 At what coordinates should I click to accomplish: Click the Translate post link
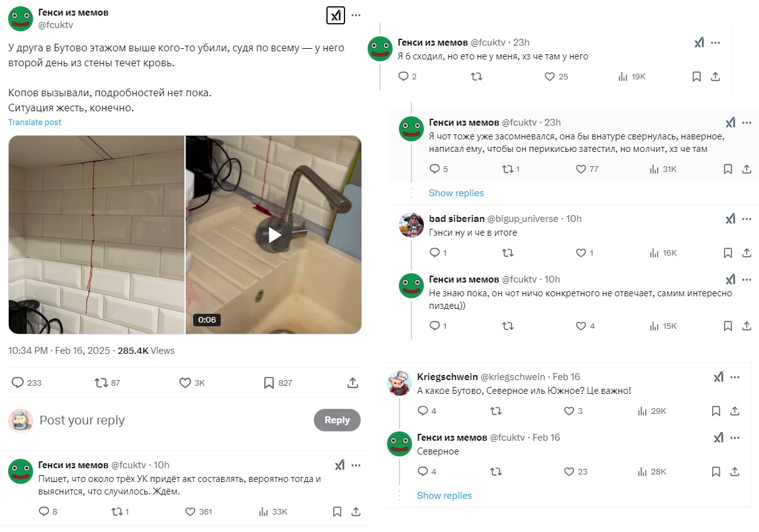(x=34, y=123)
